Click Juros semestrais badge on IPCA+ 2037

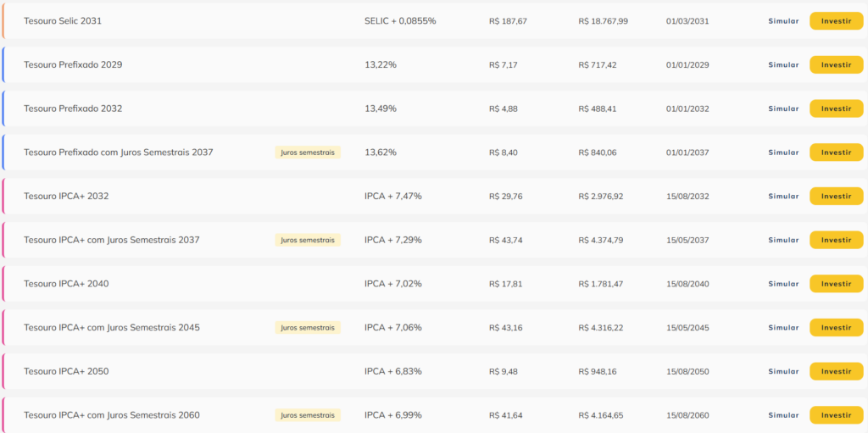[308, 240]
